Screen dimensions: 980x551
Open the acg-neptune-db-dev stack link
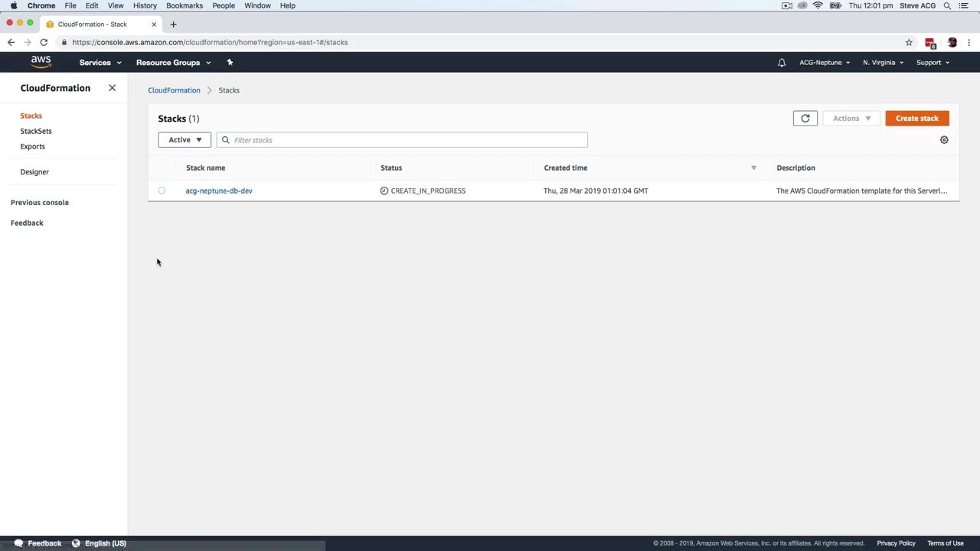[219, 191]
